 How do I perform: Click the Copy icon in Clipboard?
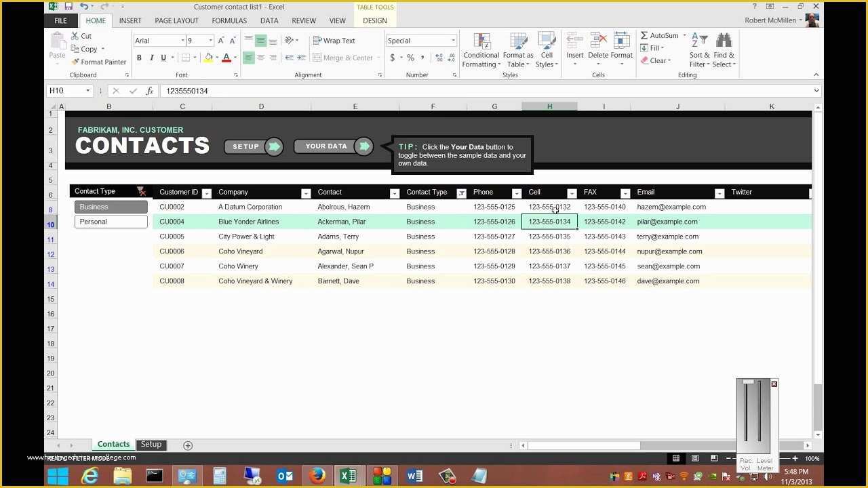pos(75,49)
